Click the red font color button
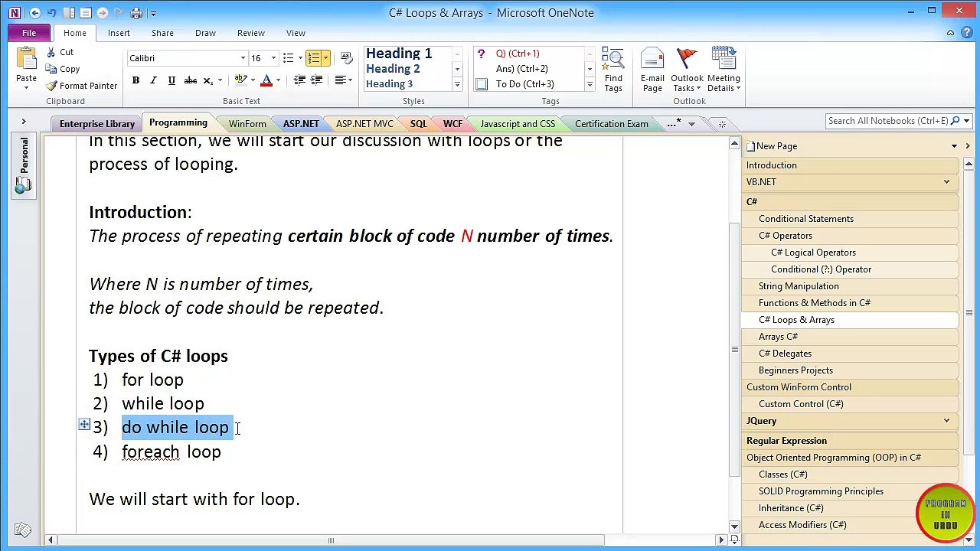This screenshot has width=980, height=551. [x=266, y=80]
